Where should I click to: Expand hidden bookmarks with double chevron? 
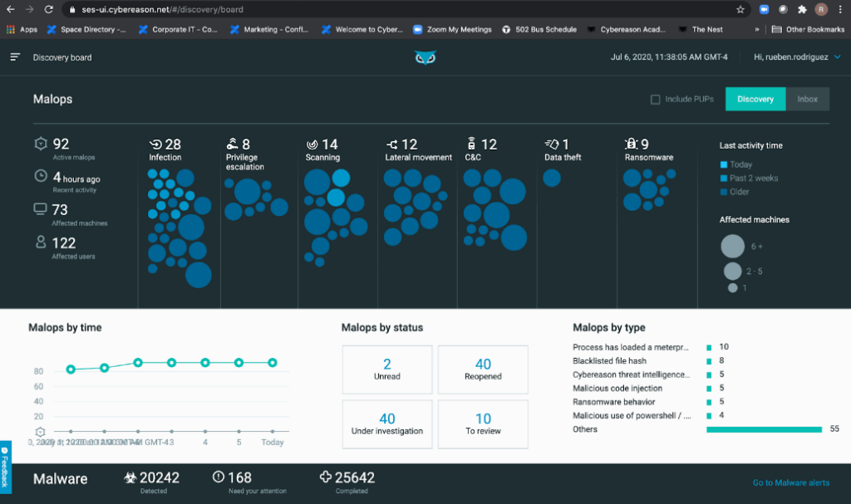[756, 29]
